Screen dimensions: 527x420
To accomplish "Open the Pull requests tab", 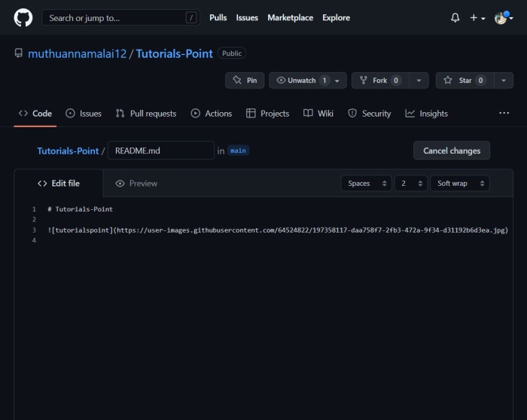I will pos(146,114).
